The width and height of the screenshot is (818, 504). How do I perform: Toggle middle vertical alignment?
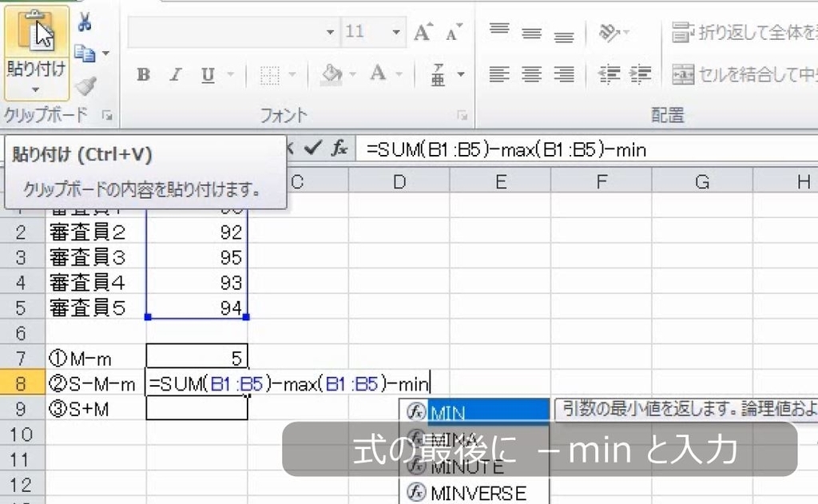pos(531,32)
